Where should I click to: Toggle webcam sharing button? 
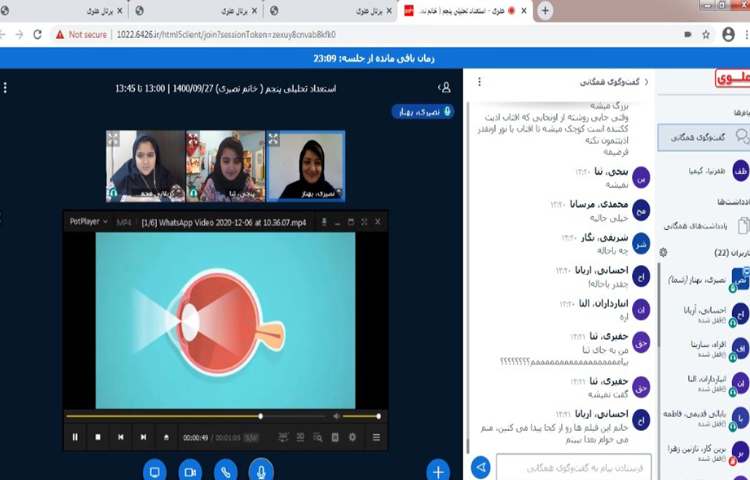coord(190,470)
